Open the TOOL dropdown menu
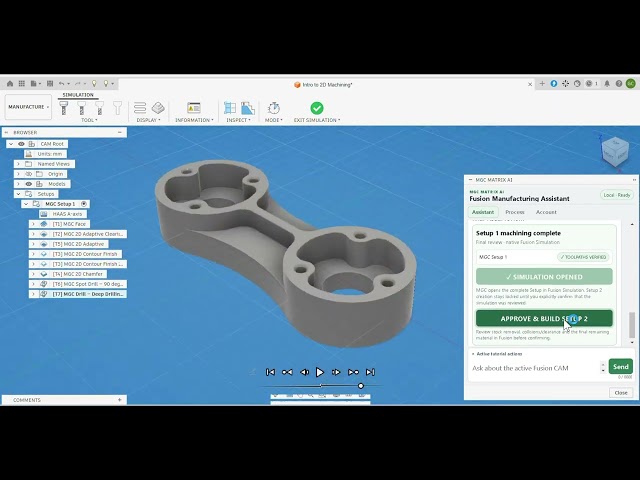640x480 pixels. coord(89,120)
